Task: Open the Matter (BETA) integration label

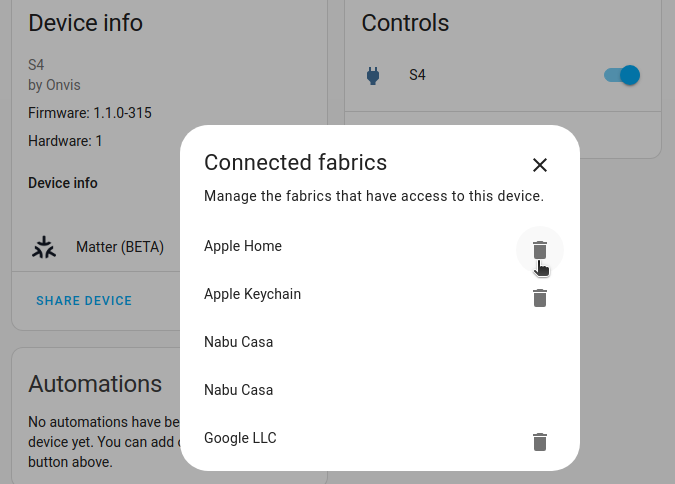Action: tap(120, 247)
